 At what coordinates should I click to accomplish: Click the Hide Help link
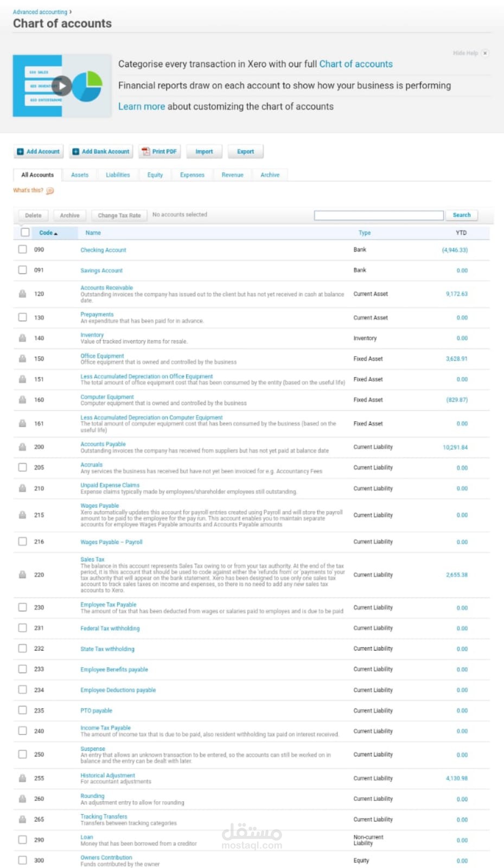465,53
